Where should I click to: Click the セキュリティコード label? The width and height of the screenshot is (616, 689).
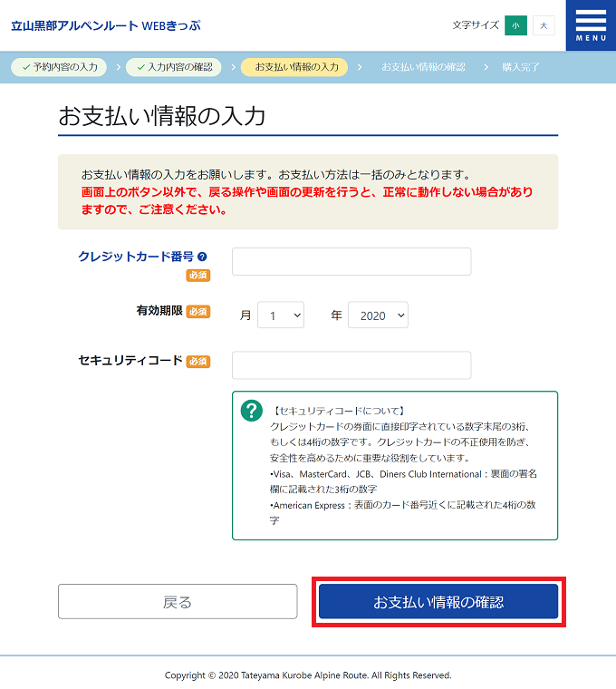tap(130, 361)
